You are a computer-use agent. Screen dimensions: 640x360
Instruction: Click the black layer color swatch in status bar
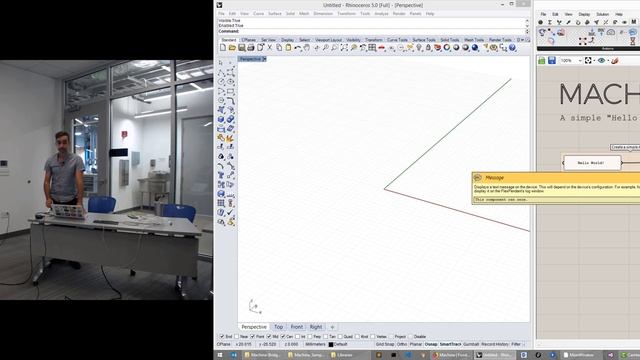pos(331,344)
